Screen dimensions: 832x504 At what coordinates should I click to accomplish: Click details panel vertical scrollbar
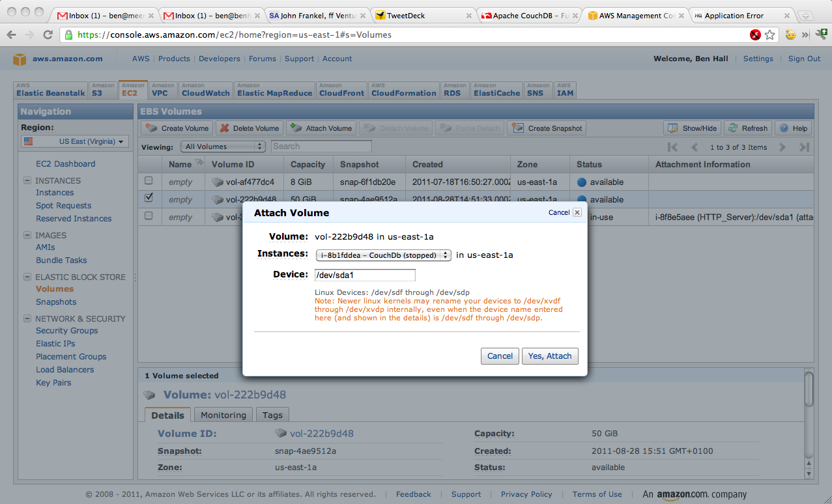point(809,391)
